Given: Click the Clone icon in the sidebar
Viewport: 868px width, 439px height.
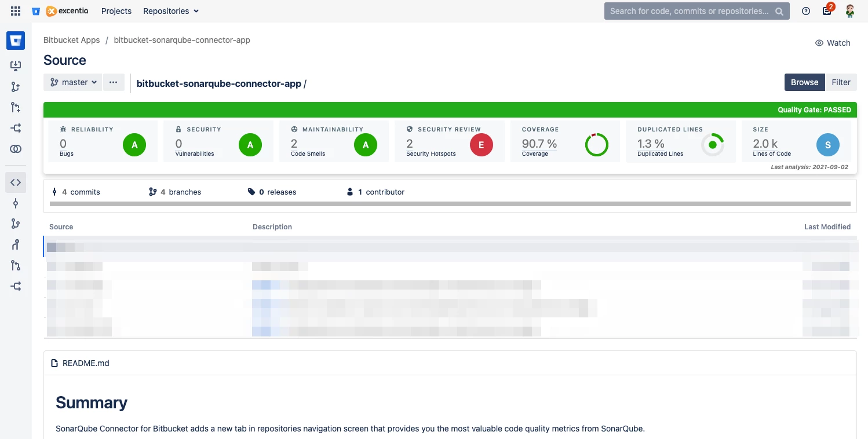Looking at the screenshot, I should pyautogui.click(x=16, y=66).
